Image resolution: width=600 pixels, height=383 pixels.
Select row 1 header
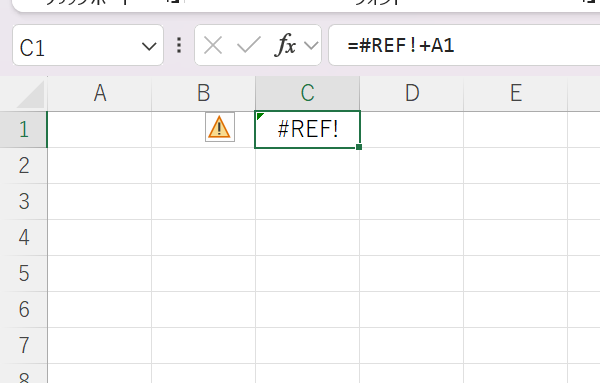(24, 129)
